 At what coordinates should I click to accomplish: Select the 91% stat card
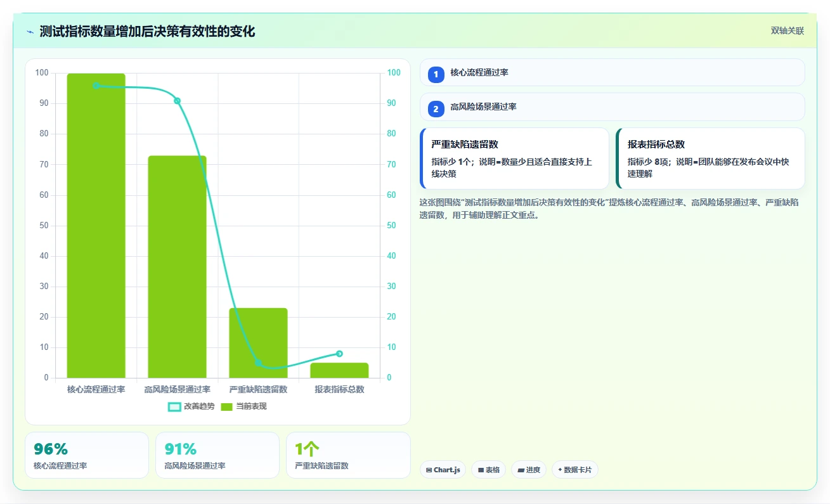(x=217, y=455)
